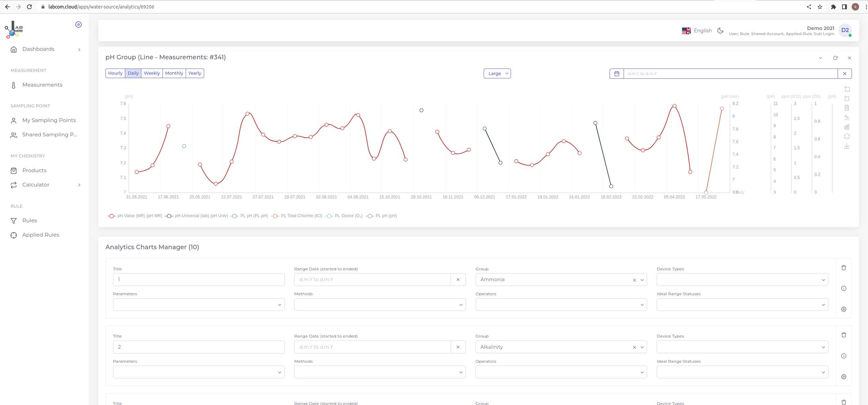Open Ideal Range Statuses dropdown for chart 1
Viewport: 868px width, 405px height.
(x=742, y=305)
